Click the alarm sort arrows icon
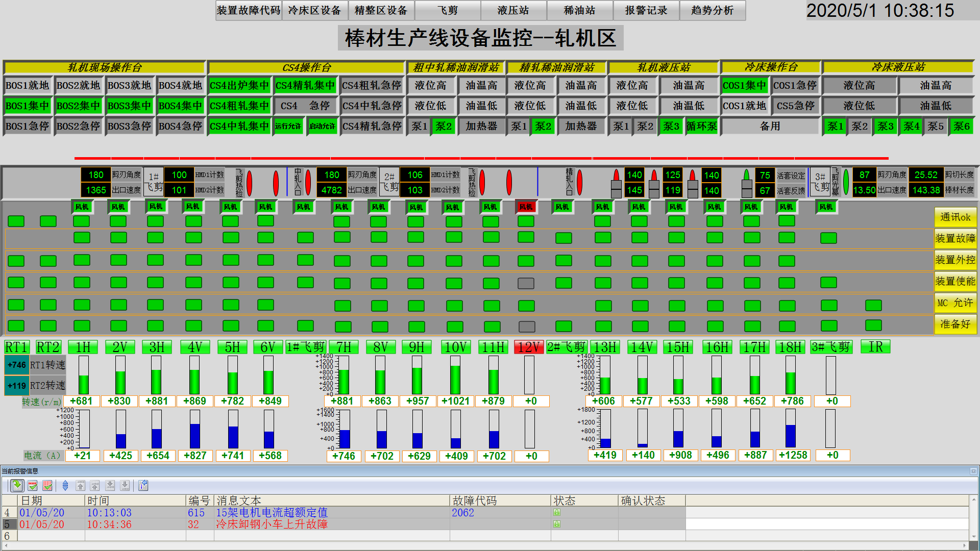This screenshot has height=551, width=980. 65,485
